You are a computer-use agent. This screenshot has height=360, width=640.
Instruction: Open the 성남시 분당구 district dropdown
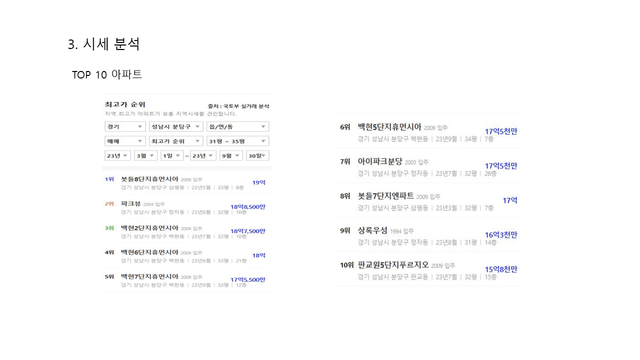click(x=176, y=127)
